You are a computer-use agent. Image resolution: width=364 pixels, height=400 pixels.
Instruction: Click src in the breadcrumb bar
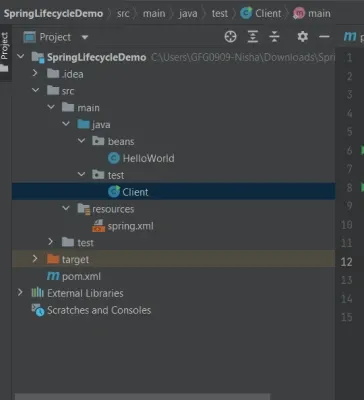[123, 14]
